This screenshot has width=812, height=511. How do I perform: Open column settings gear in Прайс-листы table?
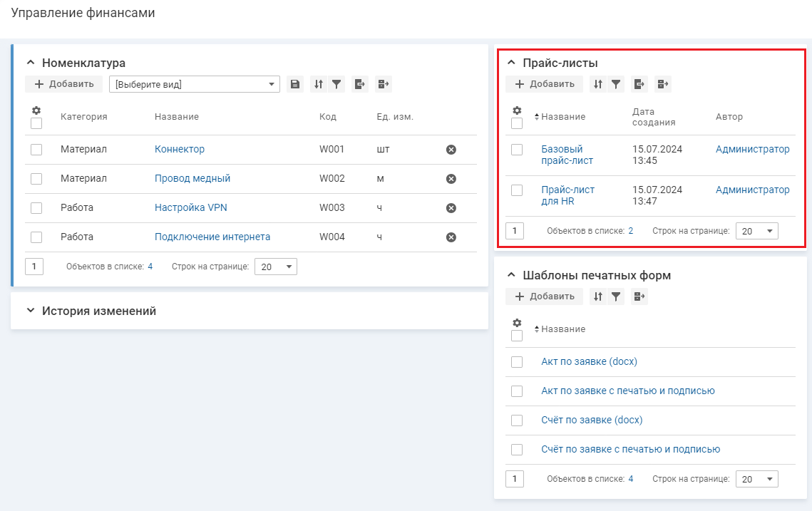(517, 110)
